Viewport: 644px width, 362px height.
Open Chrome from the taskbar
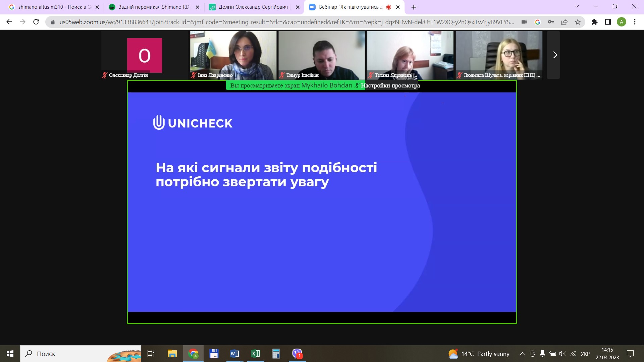[193, 354]
